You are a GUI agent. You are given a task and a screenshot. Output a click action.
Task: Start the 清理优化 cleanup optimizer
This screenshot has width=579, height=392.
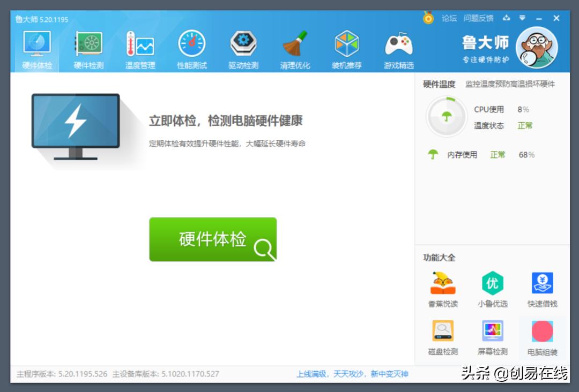coord(295,48)
